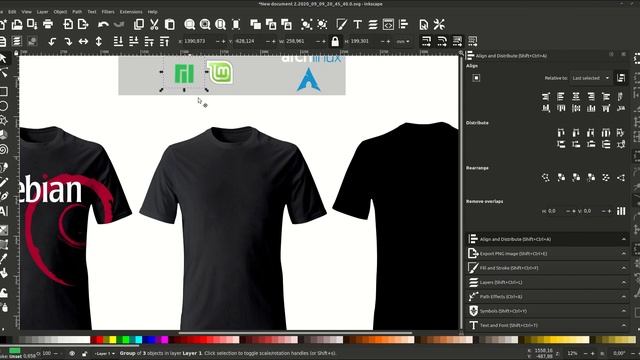Open the Relative to Last selected dropdown
Viewport: 640px width, 360px height.
[591, 78]
